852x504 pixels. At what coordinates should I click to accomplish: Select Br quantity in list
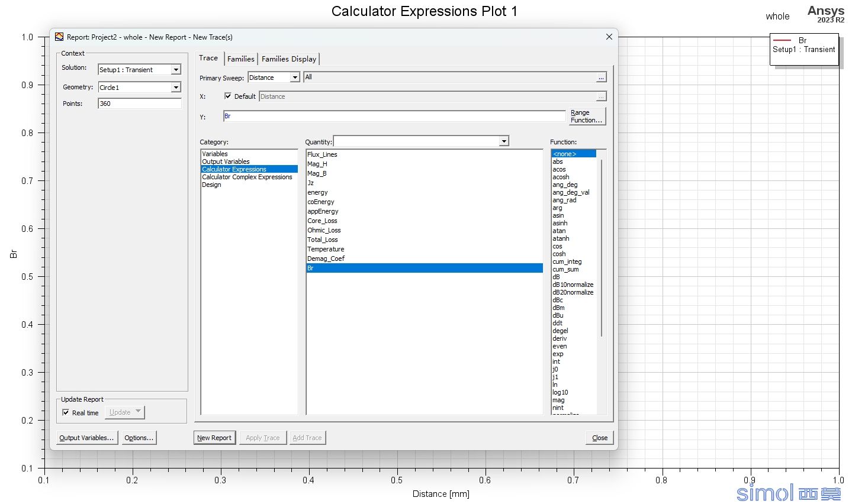click(x=425, y=268)
